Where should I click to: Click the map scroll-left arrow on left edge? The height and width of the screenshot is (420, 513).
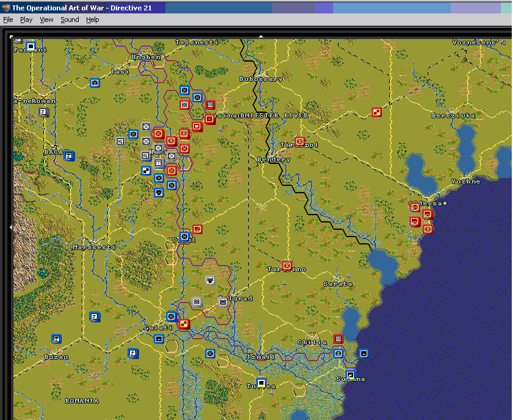tap(11, 227)
